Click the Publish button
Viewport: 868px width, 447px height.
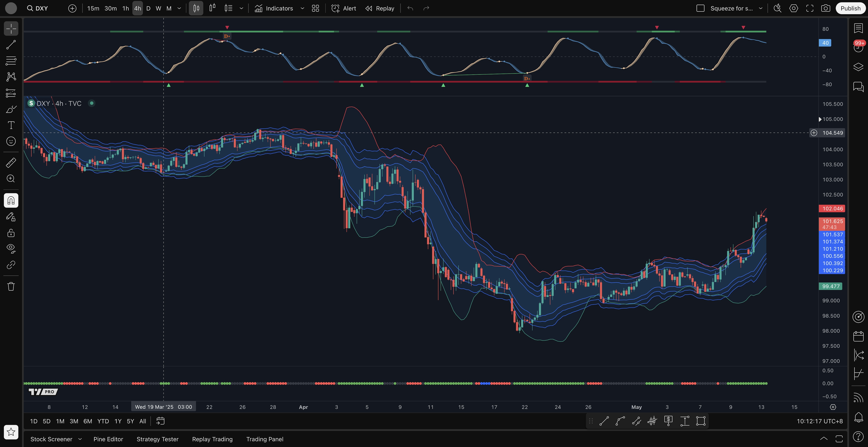click(x=850, y=8)
